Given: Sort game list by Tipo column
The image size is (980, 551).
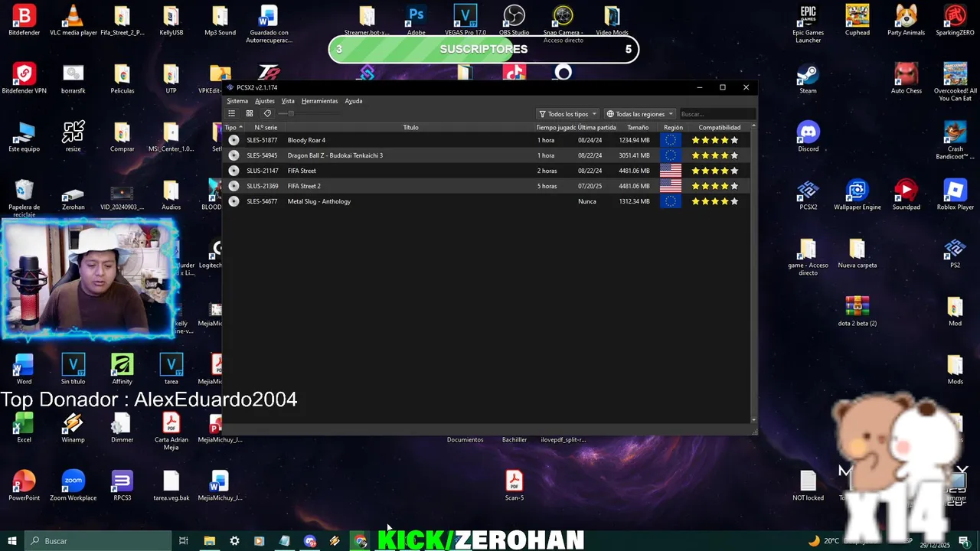Looking at the screenshot, I should point(234,128).
